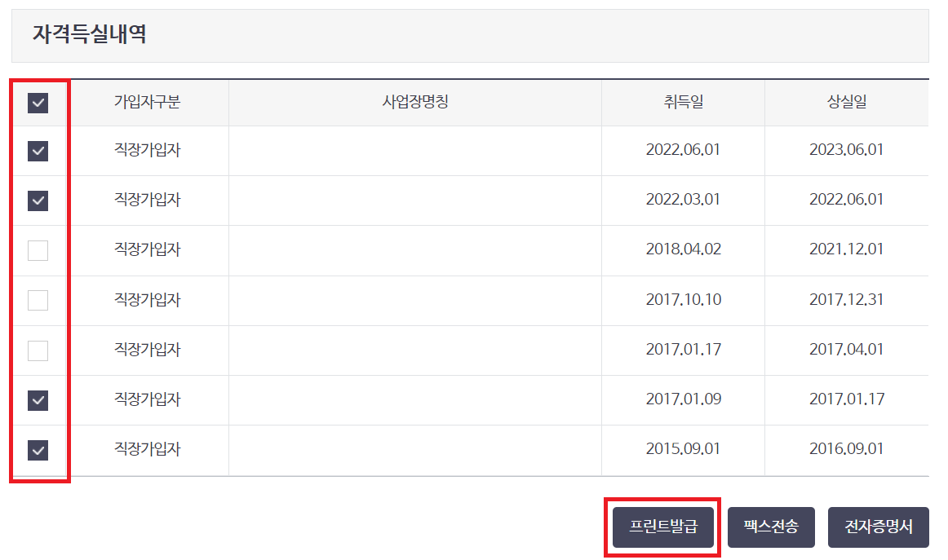Select the row with 상실일 2021.12.01
Screen dimensions: 948x560
37,250
